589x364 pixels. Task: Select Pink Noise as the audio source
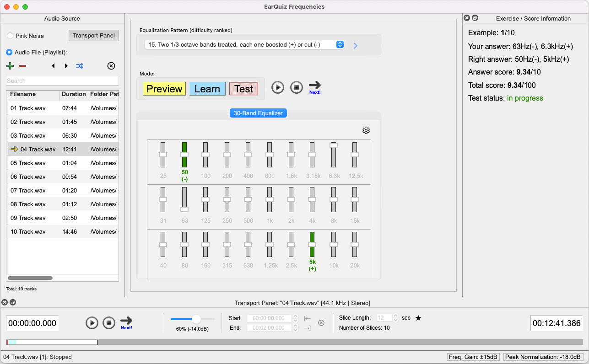10,36
